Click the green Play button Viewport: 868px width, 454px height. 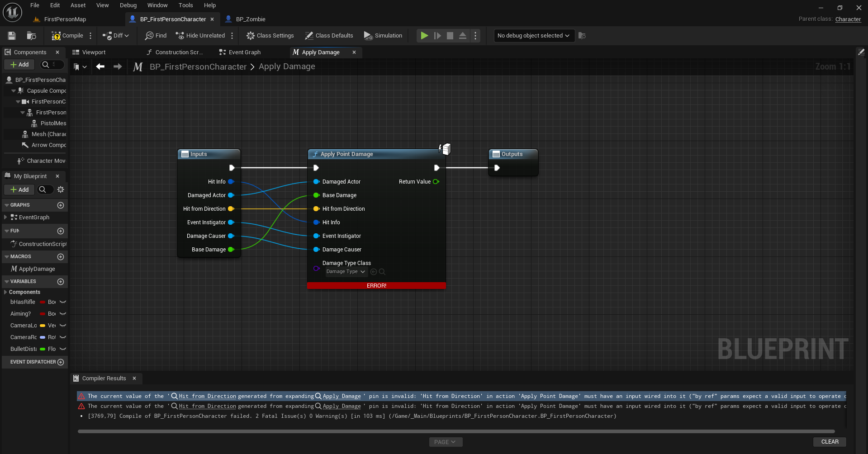click(424, 36)
